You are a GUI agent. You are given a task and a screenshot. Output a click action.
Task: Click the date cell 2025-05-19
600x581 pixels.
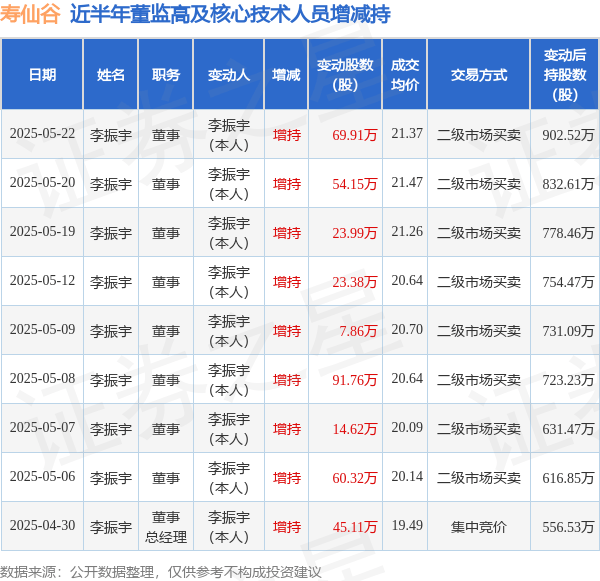[42, 232]
